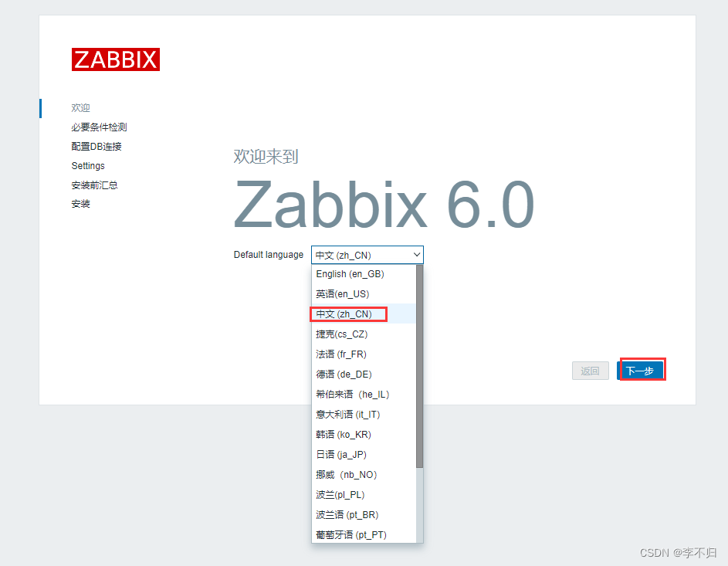Click the 下一步 next step button

click(640, 371)
